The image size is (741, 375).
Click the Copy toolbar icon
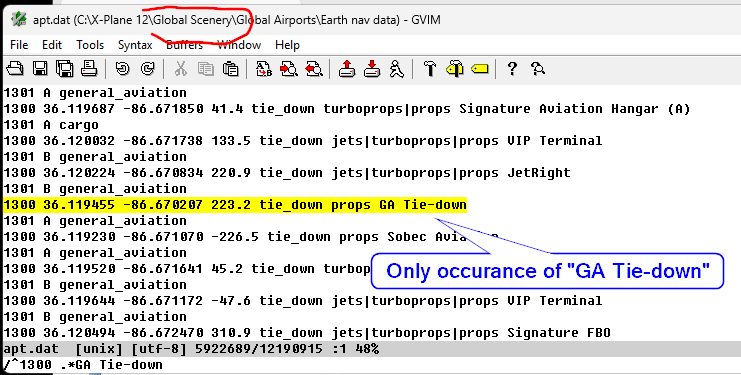coord(206,69)
